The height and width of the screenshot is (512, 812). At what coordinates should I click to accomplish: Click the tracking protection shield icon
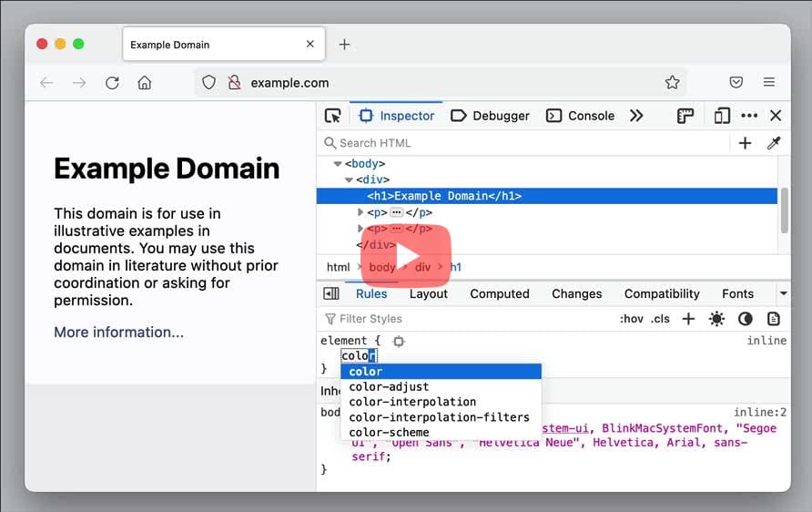pyautogui.click(x=208, y=82)
